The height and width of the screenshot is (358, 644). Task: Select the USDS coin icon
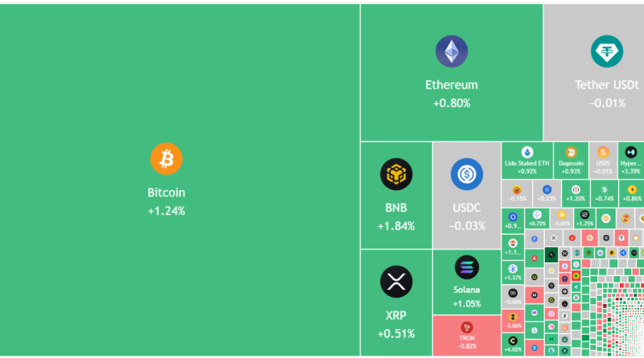(603, 151)
